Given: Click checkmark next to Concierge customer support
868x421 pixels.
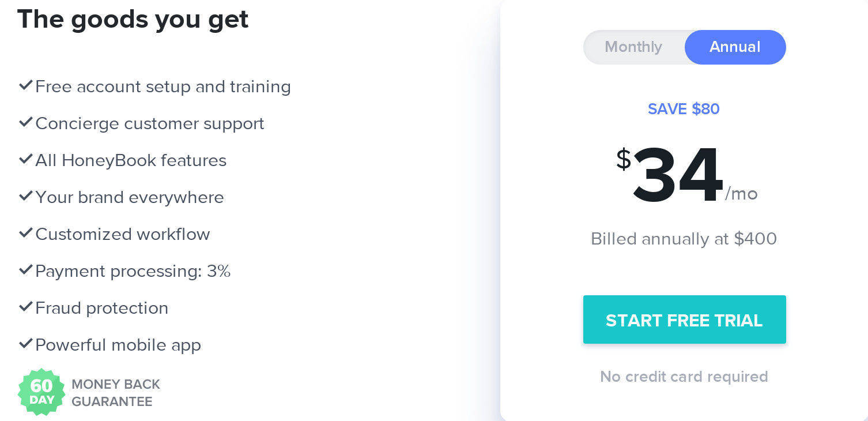Looking at the screenshot, I should [x=25, y=123].
